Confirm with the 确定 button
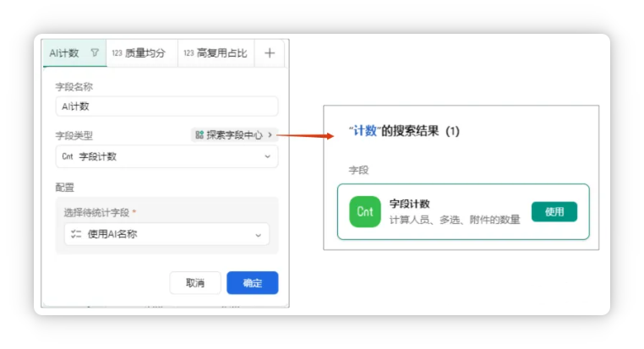This screenshot has width=644, height=349. click(x=252, y=283)
